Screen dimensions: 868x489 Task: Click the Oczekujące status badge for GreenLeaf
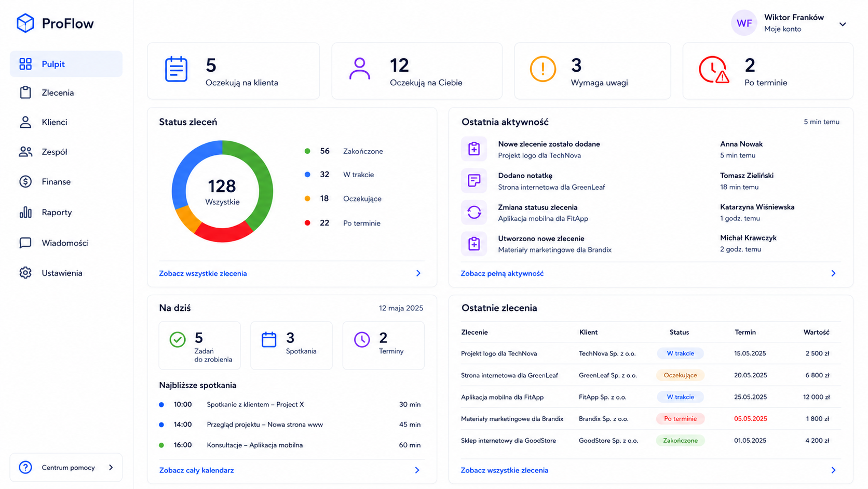click(680, 375)
